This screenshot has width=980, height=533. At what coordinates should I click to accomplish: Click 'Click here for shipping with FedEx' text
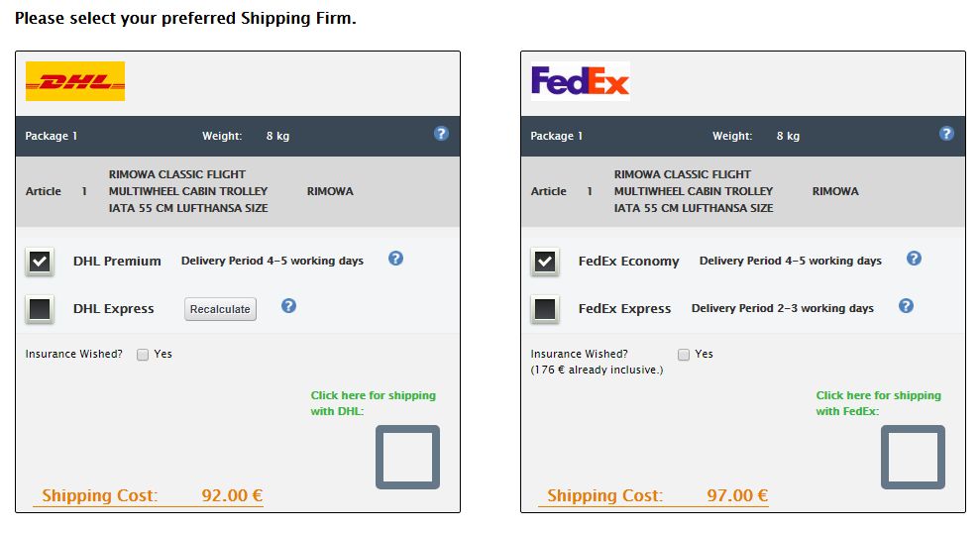[x=878, y=403]
